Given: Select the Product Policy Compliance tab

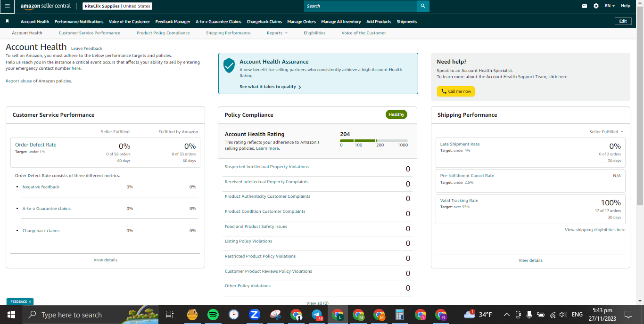Looking at the screenshot, I should pyautogui.click(x=163, y=33).
